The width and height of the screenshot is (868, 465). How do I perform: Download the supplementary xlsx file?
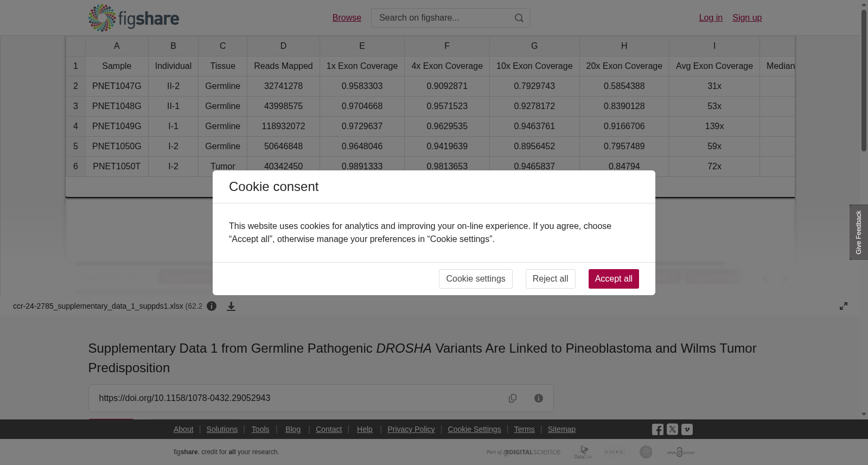(231, 306)
